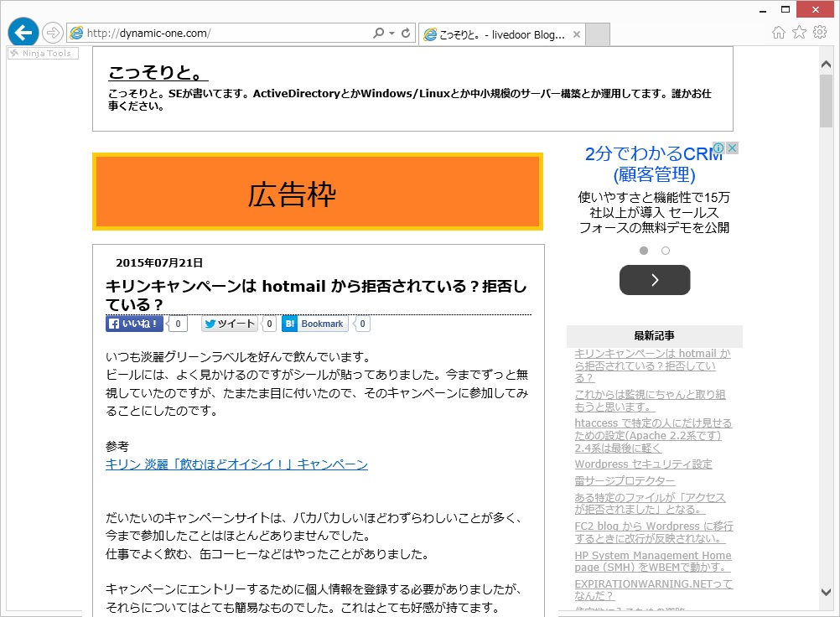Open sidebar link HP System Management Homepage
Image resolution: width=840 pixels, height=617 pixels.
pos(652,562)
